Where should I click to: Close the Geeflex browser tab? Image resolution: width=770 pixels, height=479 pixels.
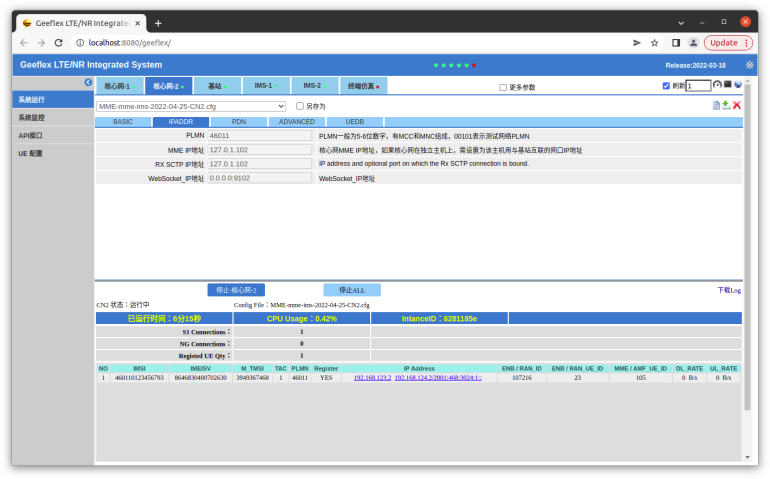[138, 23]
